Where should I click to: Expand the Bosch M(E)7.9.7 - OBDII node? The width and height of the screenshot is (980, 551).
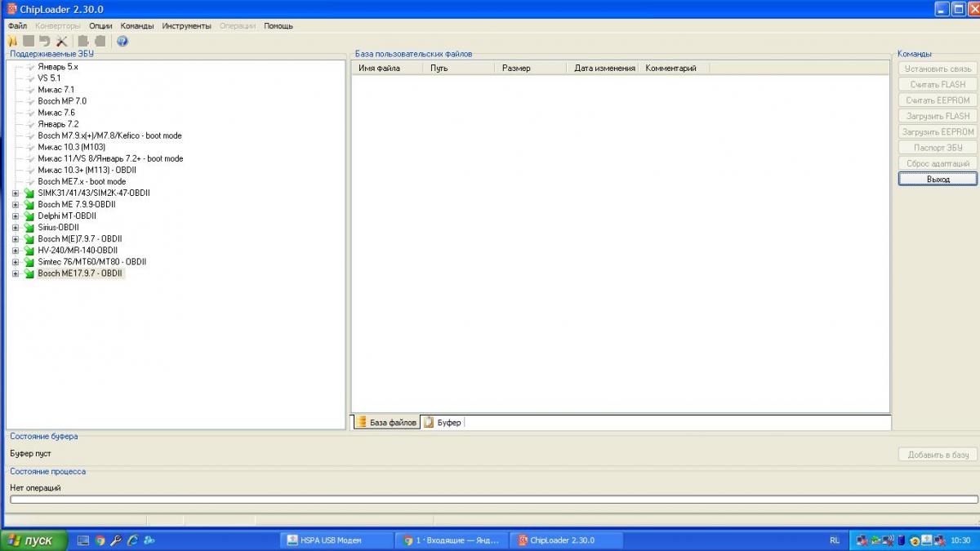click(16, 239)
